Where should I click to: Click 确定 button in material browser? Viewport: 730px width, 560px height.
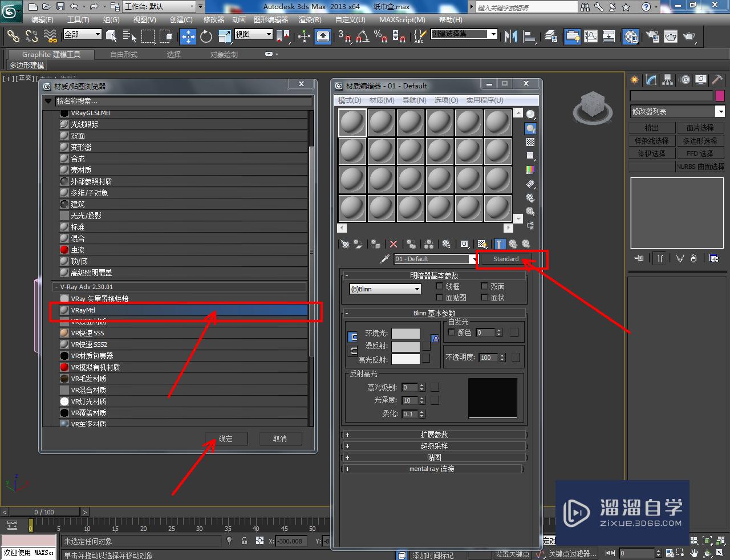click(226, 439)
